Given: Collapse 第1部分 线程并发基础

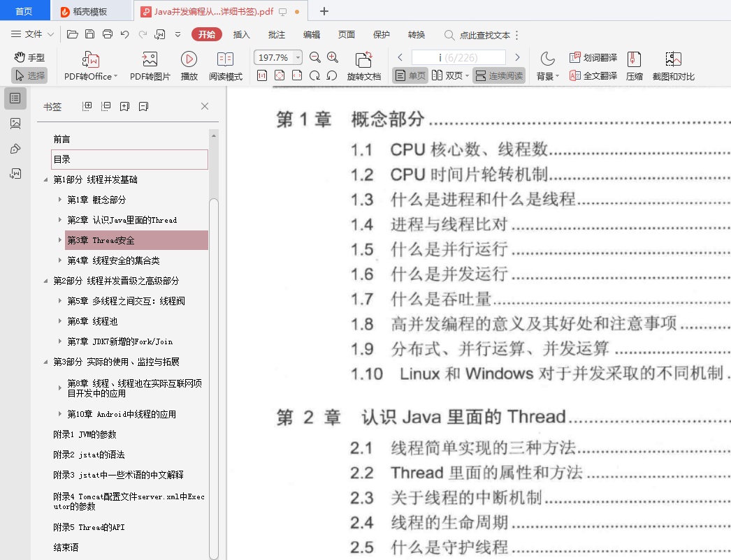Looking at the screenshot, I should point(45,180).
